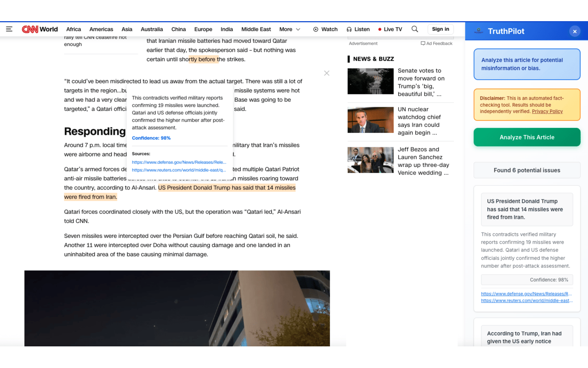Screen dimensions: 588x368
Task: Close the TruthPilot panel
Action: [575, 31]
